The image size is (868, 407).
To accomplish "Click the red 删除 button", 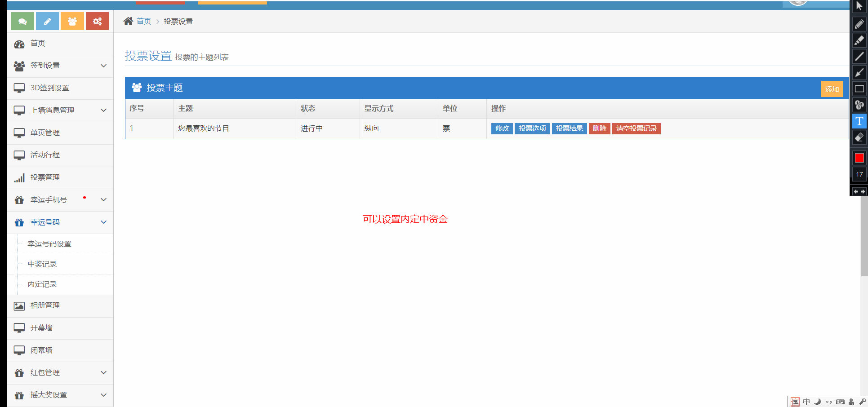I will pyautogui.click(x=599, y=128).
